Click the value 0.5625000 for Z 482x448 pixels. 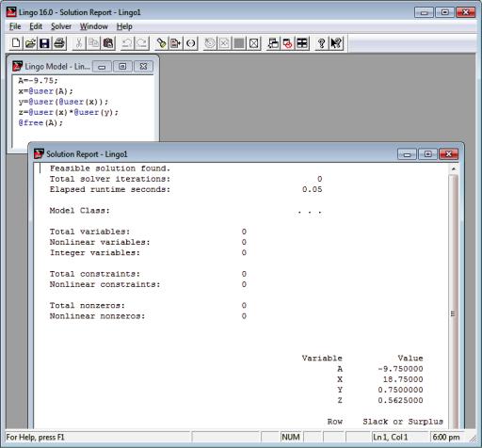tap(400, 400)
